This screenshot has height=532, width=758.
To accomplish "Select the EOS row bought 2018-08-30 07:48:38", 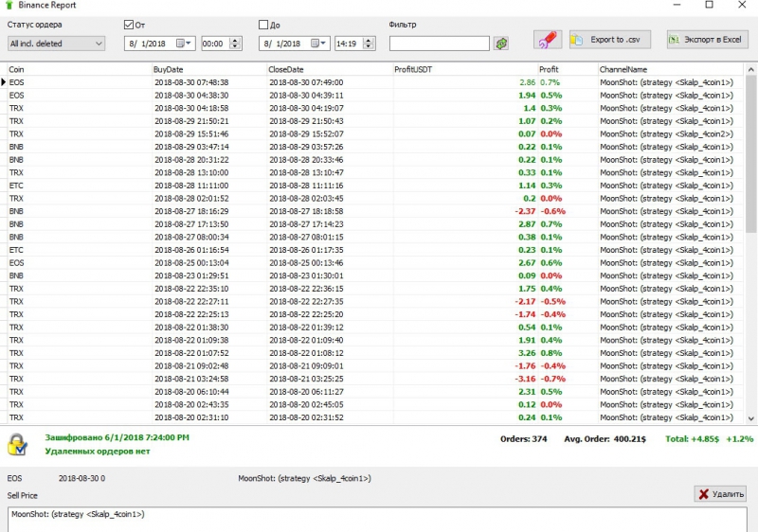I will tap(375, 82).
